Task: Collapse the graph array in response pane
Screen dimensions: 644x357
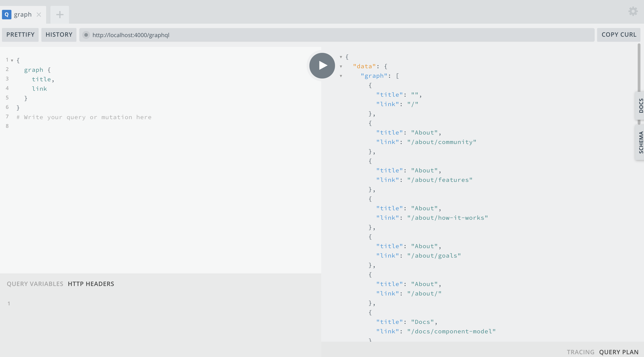Action: (x=341, y=76)
